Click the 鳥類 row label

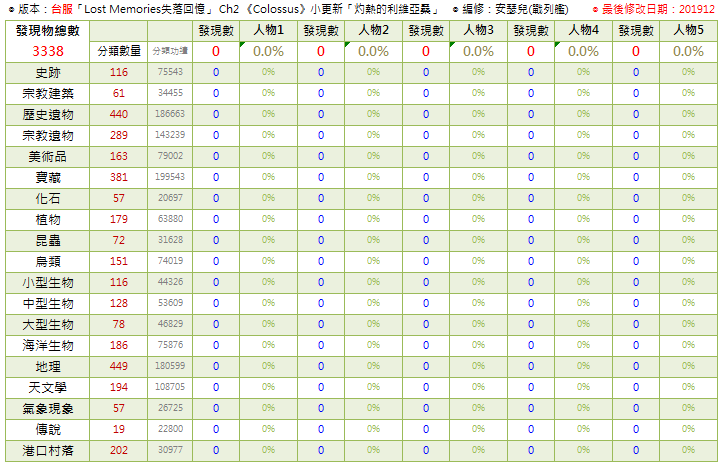click(x=47, y=262)
